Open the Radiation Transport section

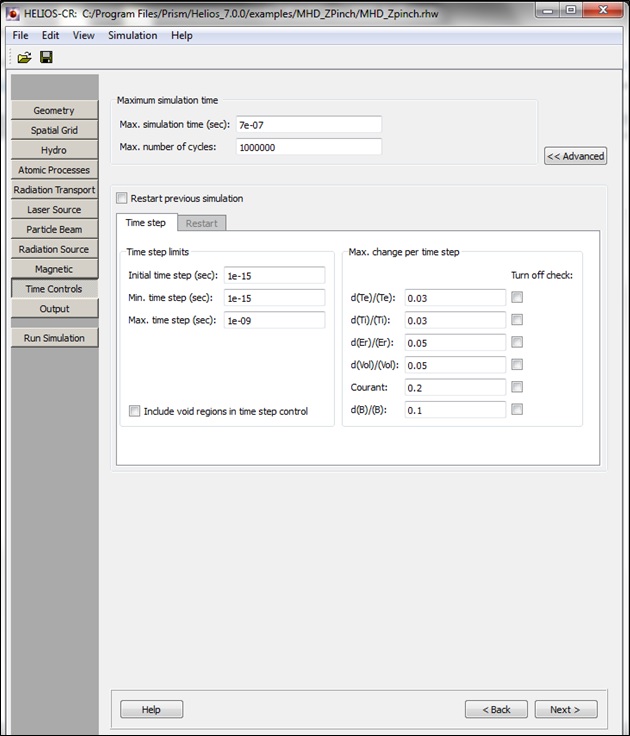[54, 190]
